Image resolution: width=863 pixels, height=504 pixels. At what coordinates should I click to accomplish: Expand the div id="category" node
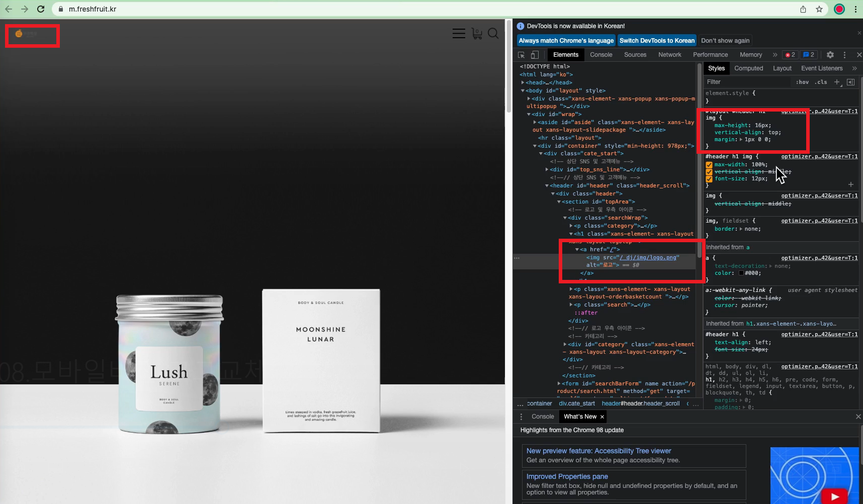(x=565, y=344)
